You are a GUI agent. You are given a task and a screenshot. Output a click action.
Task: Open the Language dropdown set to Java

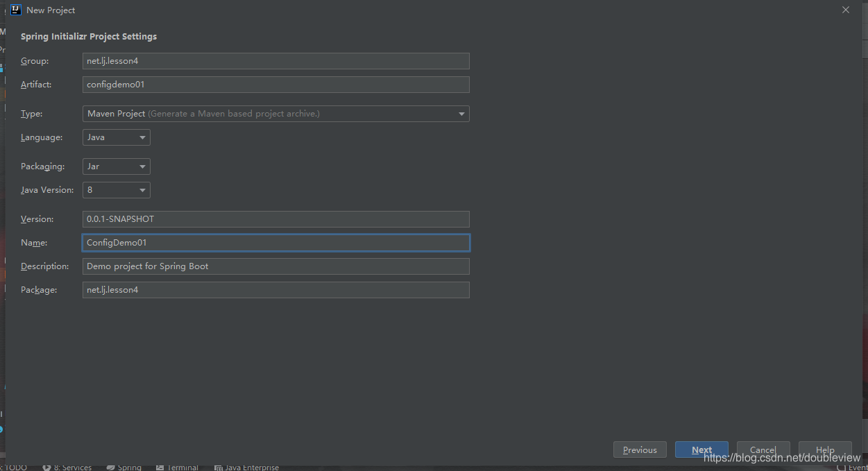click(116, 137)
